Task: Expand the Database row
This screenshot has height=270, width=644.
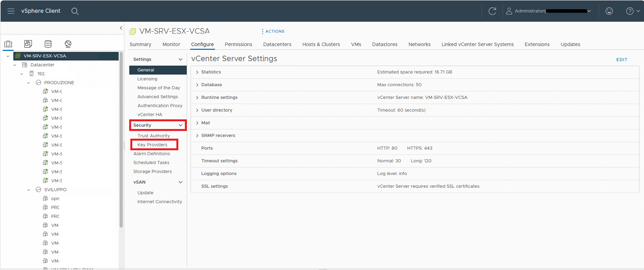Action: coord(197,85)
